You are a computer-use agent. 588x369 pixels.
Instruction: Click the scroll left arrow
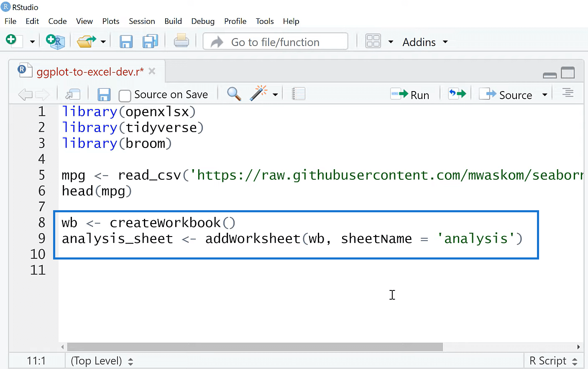[x=63, y=347]
